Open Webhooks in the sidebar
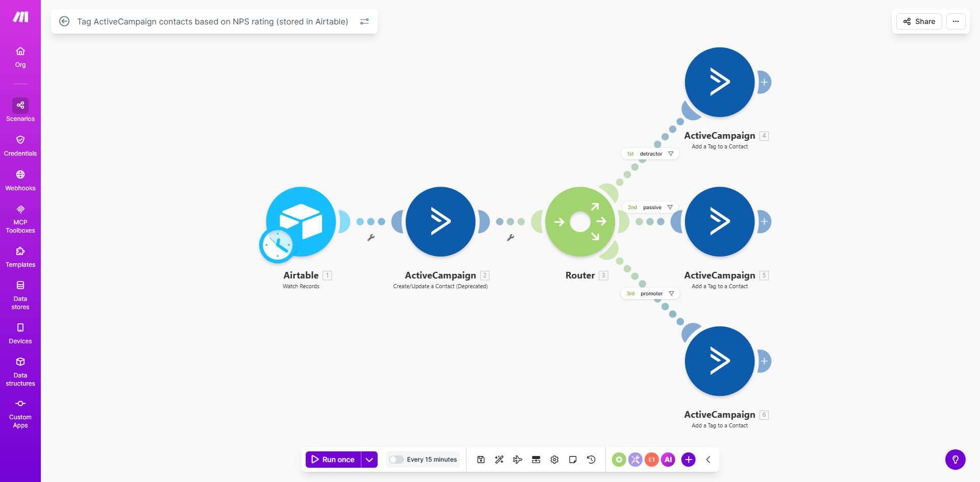Viewport: 980px width, 482px height. coord(20,181)
